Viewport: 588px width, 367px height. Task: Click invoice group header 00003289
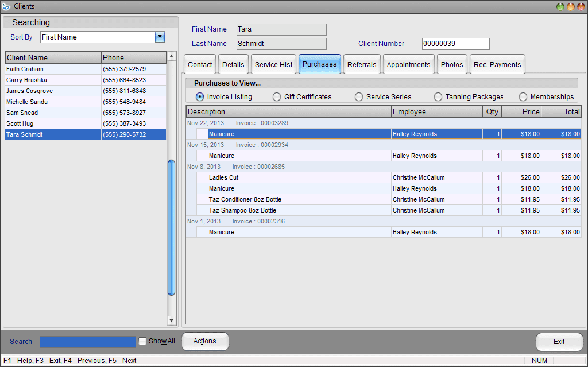384,123
